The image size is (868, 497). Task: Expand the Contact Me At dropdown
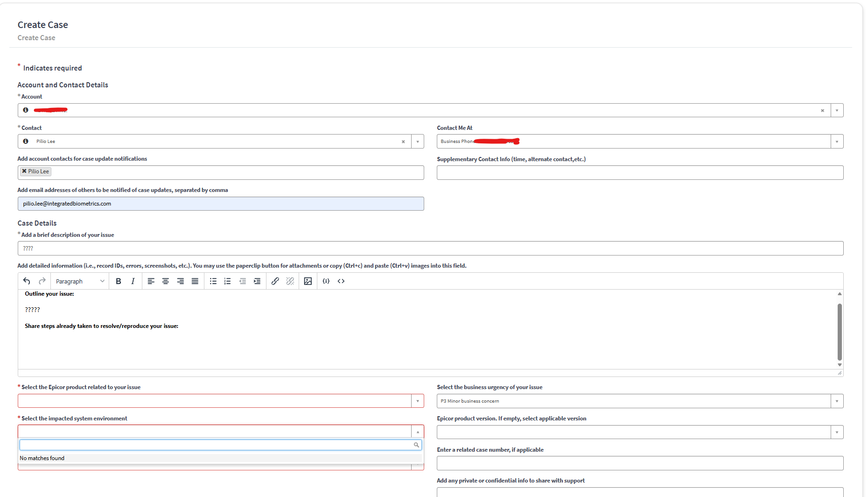click(837, 142)
